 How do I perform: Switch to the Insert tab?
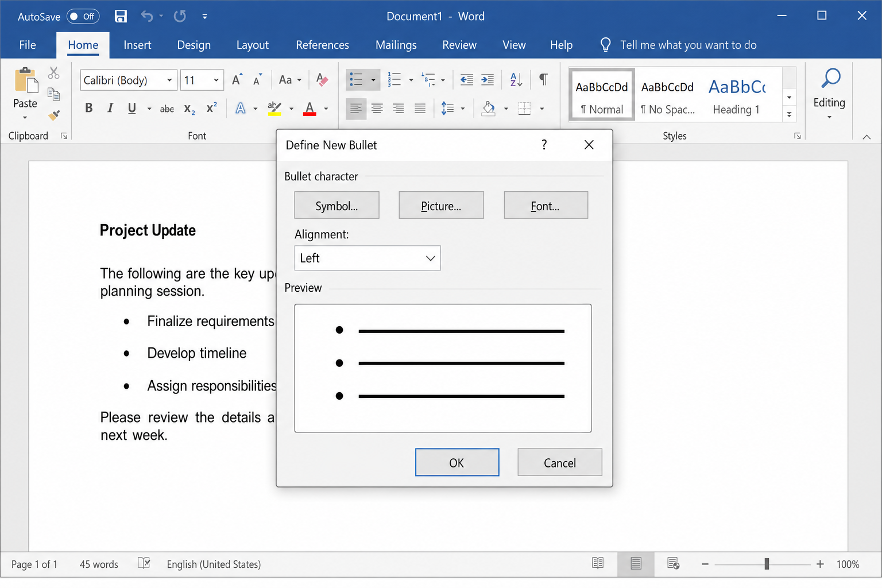(x=137, y=45)
